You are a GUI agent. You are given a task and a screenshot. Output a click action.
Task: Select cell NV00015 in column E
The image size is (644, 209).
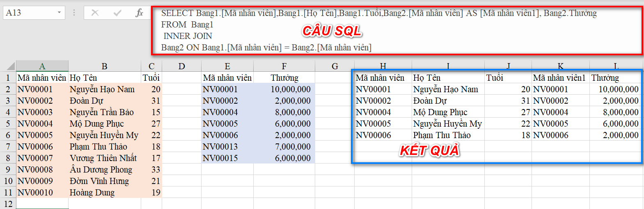click(227, 158)
